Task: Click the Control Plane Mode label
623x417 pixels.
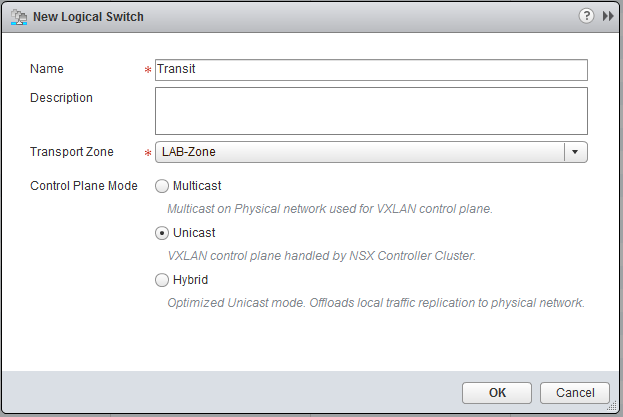Action: tap(84, 186)
